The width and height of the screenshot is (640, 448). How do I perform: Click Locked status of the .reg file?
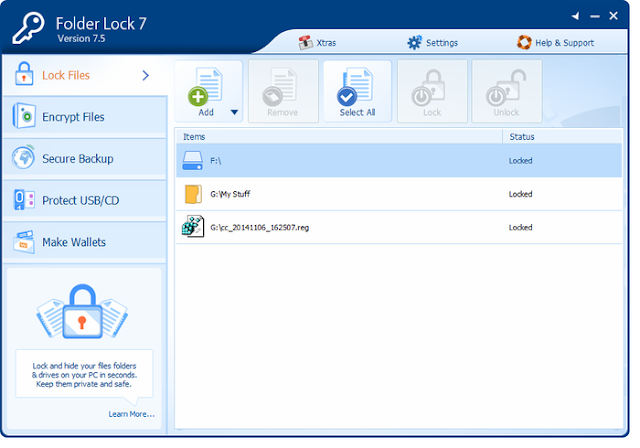pos(520,228)
